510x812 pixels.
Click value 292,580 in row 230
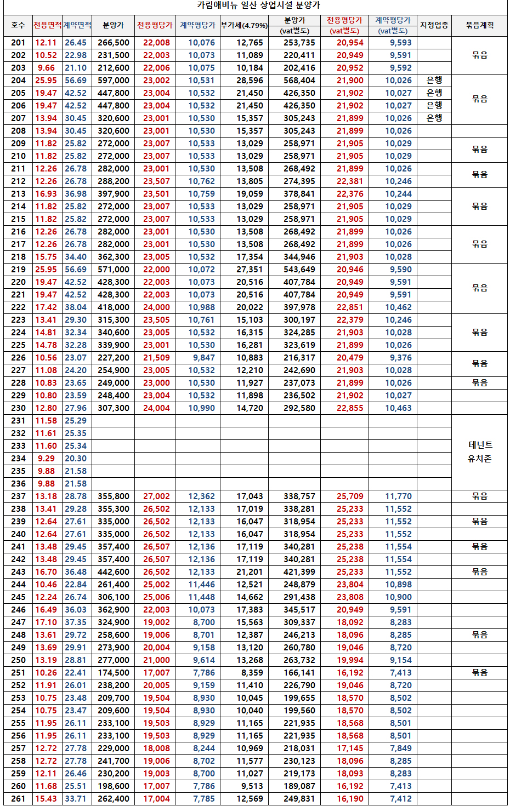tap(299, 408)
